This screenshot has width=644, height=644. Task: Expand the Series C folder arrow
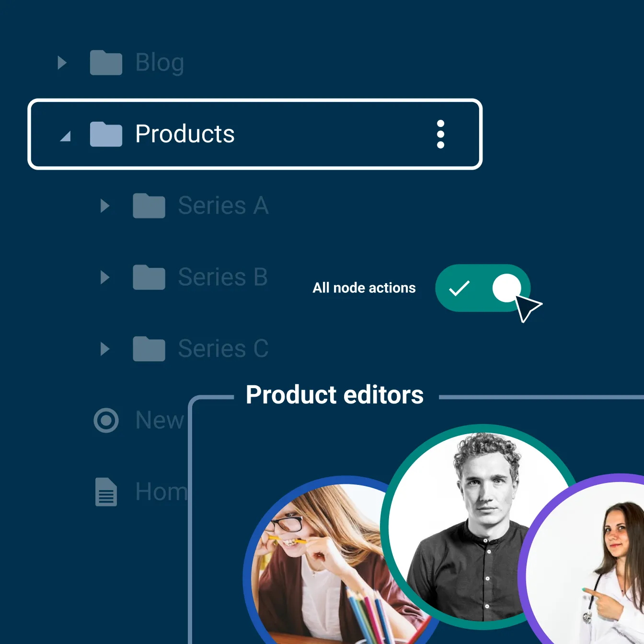click(x=105, y=349)
